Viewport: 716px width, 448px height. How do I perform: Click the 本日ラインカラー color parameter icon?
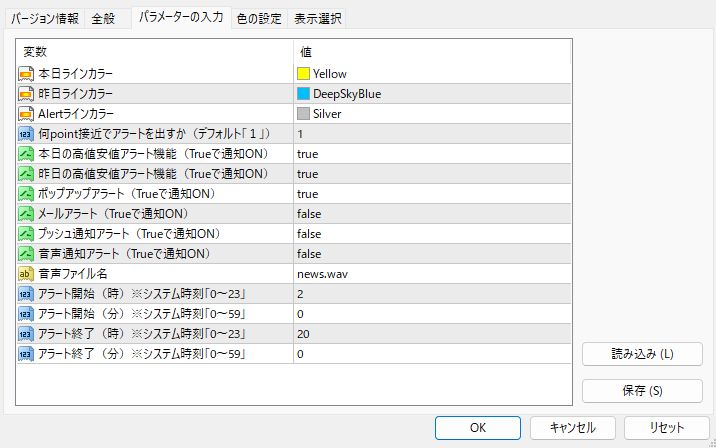[27, 74]
